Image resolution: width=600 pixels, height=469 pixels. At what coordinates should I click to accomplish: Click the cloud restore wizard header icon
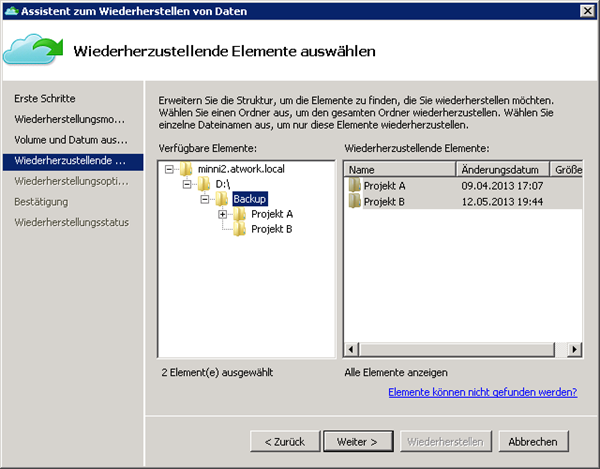pyautogui.click(x=33, y=50)
